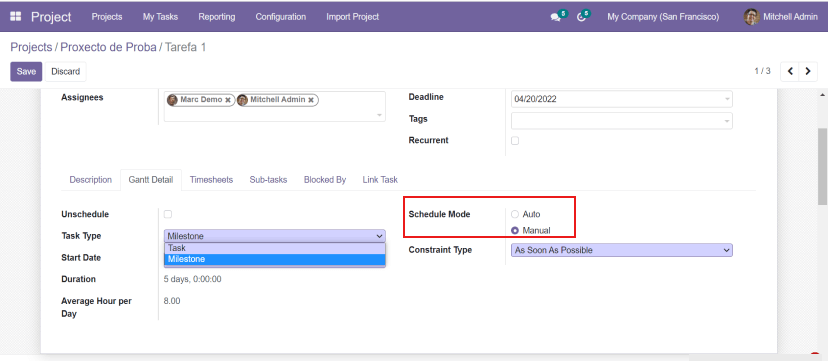Switch to the Description tab
Image resolution: width=828 pixels, height=361 pixels.
[x=90, y=180]
